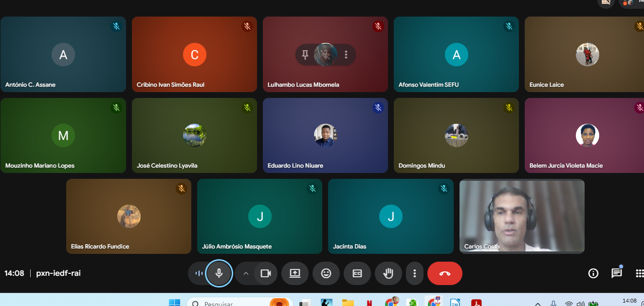The width and height of the screenshot is (644, 306).
Task: Open the emoji reactions panel
Action: click(326, 273)
